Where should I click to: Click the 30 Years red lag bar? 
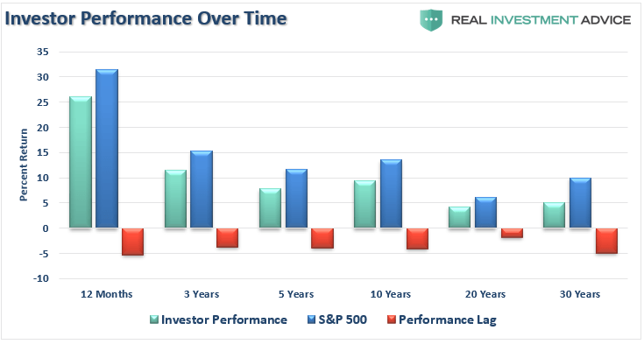pos(606,241)
